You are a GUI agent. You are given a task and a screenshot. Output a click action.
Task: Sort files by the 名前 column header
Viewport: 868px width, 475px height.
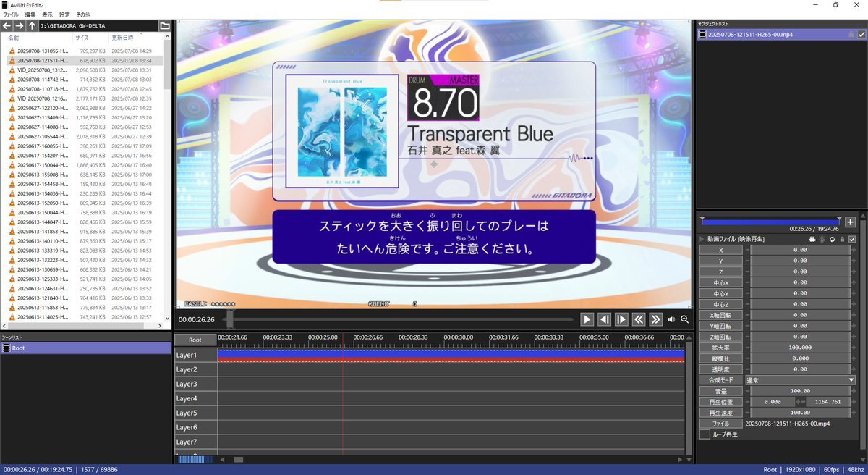point(14,38)
